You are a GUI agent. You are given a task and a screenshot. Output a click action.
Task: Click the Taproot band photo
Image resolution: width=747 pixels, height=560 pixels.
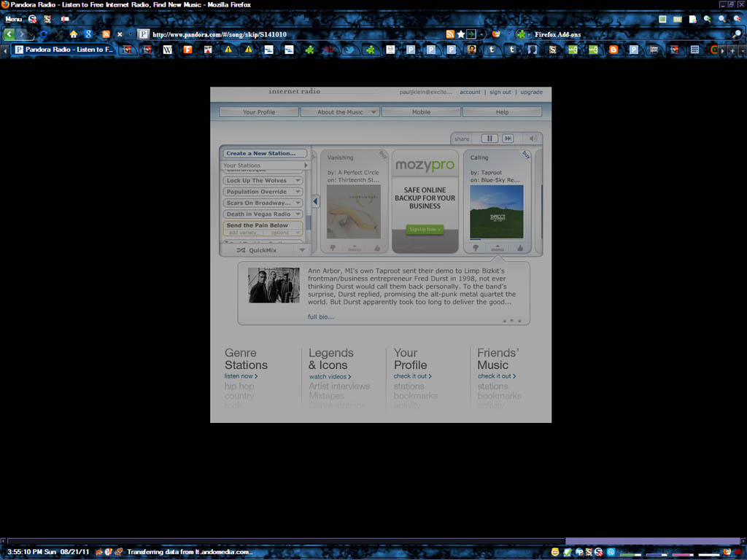point(274,285)
